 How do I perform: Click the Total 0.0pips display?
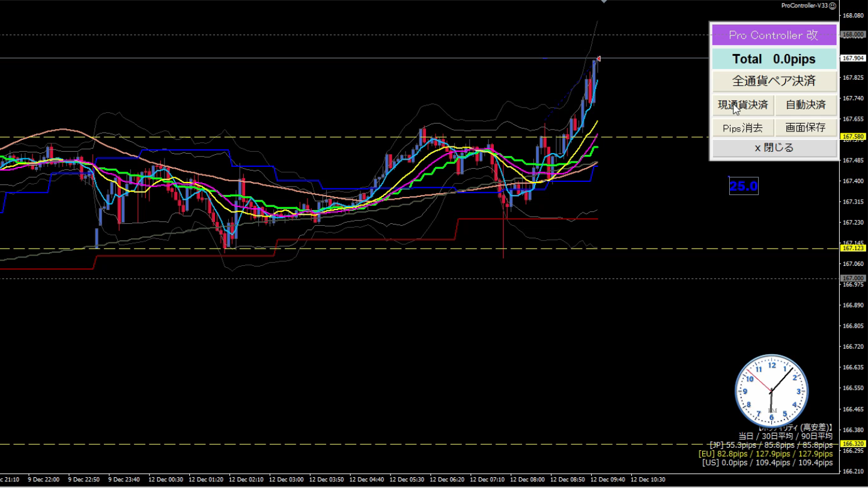(x=774, y=59)
